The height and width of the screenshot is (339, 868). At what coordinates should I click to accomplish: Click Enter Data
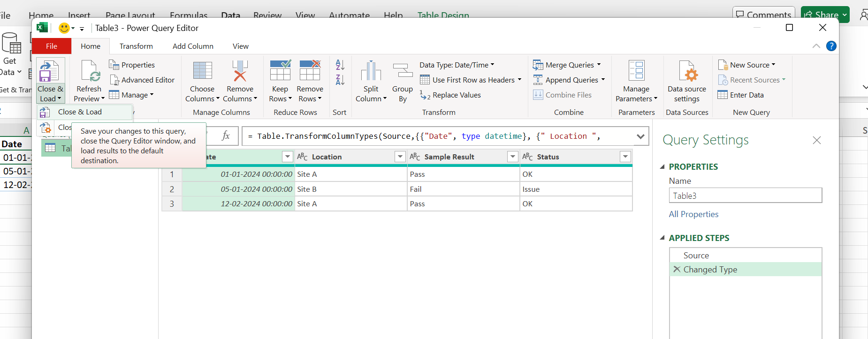tap(741, 95)
